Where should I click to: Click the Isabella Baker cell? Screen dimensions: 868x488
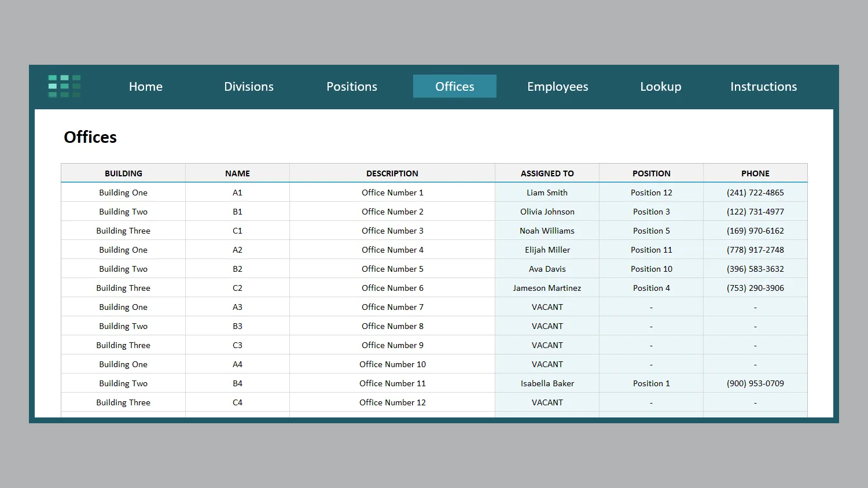(547, 383)
